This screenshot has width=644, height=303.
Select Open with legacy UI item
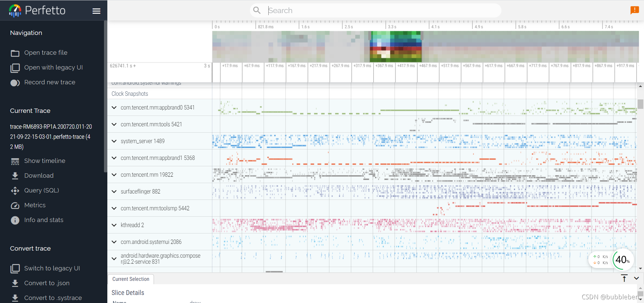coord(53,68)
